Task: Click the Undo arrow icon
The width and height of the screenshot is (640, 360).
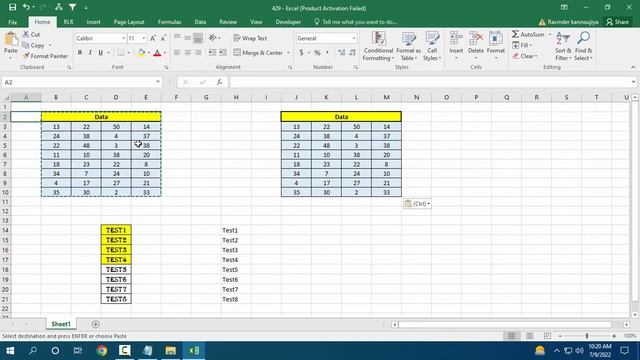Action: 26,7
